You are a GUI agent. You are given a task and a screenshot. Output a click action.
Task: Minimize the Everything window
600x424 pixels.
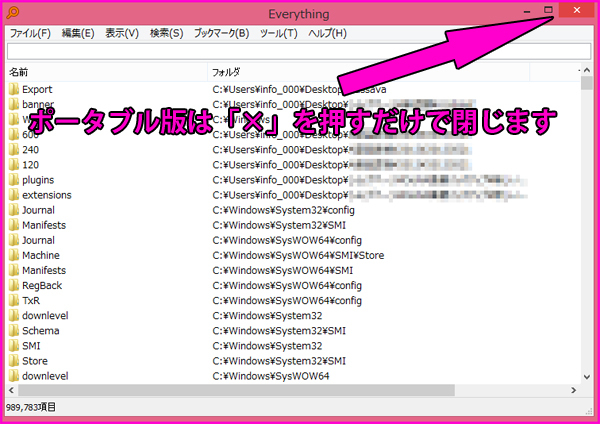tap(527, 10)
